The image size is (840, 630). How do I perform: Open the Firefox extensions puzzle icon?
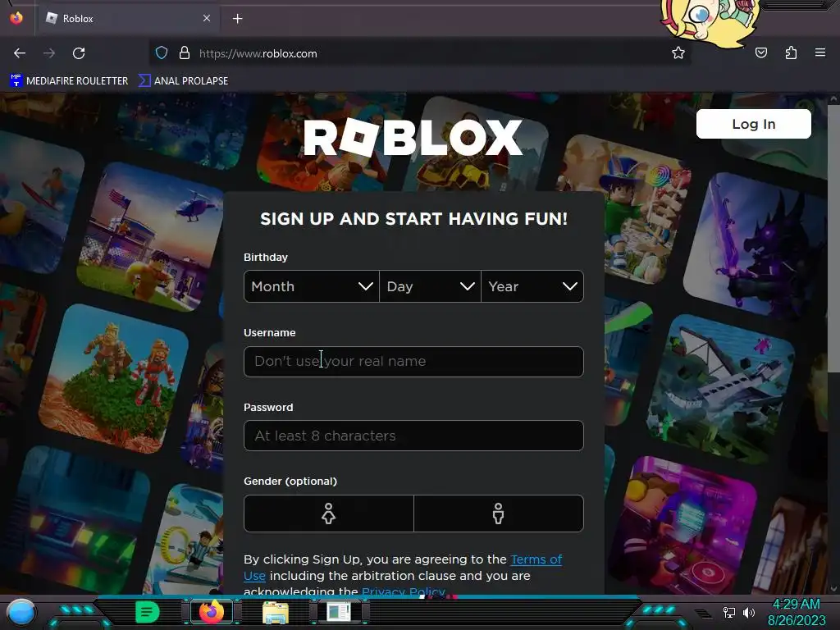(x=791, y=52)
